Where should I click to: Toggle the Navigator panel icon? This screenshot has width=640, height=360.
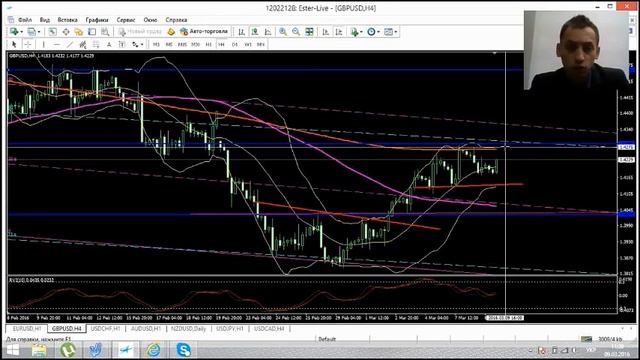tap(79, 32)
